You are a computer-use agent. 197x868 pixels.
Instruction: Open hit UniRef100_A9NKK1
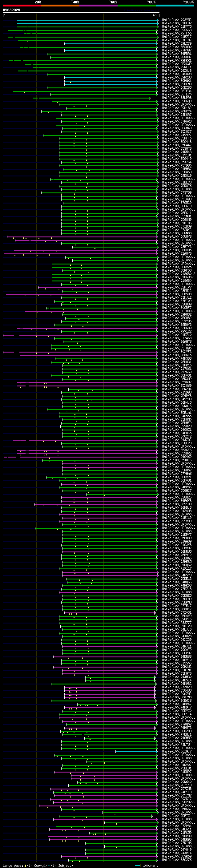click(177, 61)
